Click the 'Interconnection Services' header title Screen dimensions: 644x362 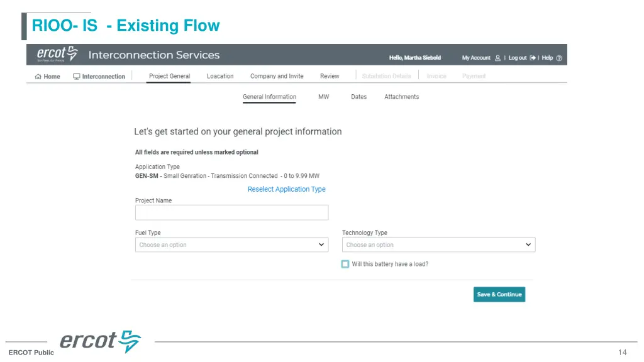(154, 55)
